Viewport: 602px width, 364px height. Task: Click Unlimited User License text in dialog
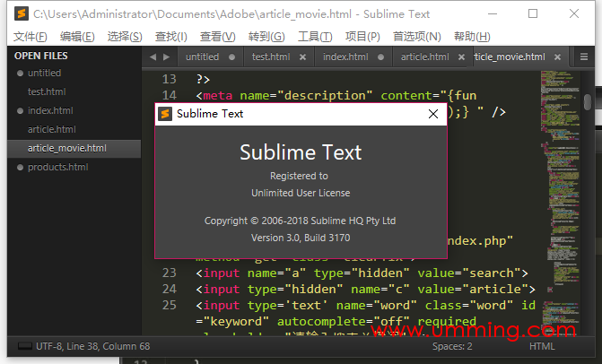[301, 193]
